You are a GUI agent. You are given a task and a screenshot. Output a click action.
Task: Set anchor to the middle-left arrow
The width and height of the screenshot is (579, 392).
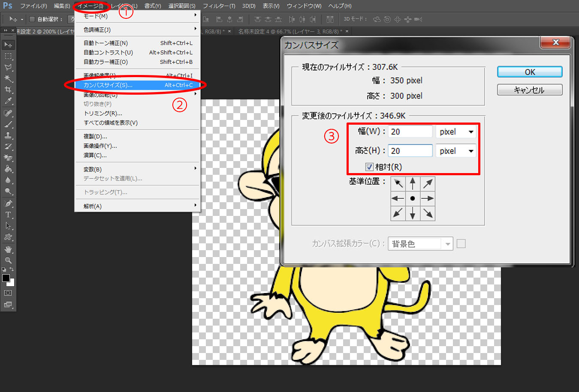(x=398, y=198)
